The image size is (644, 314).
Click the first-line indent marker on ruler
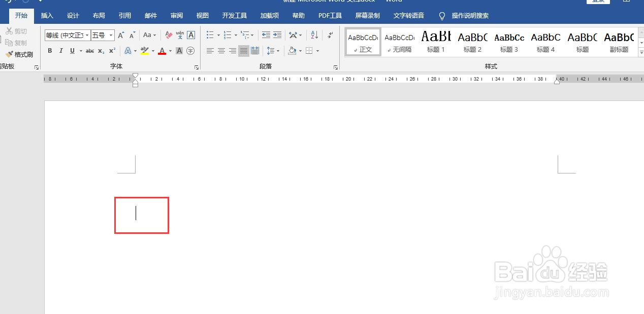pos(135,76)
